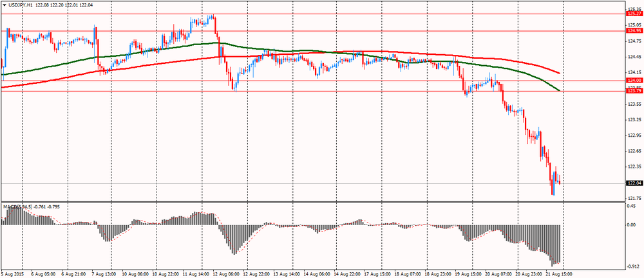Click the 19 Aug 15:00 time label
This screenshot has width=644, height=278.
[x=469, y=273]
